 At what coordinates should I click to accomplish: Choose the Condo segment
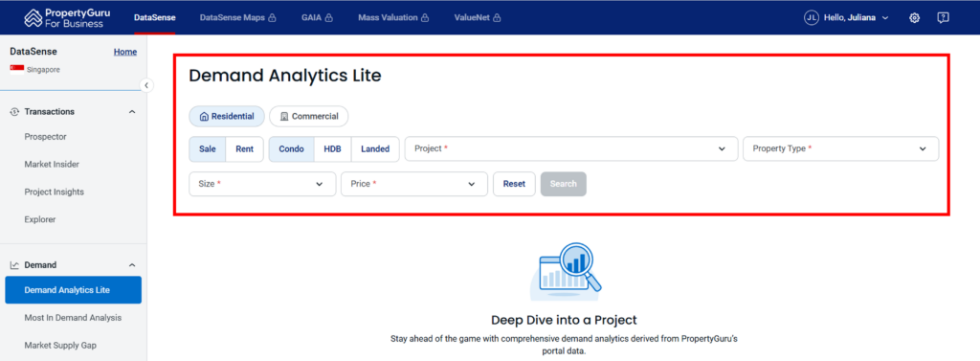(291, 149)
